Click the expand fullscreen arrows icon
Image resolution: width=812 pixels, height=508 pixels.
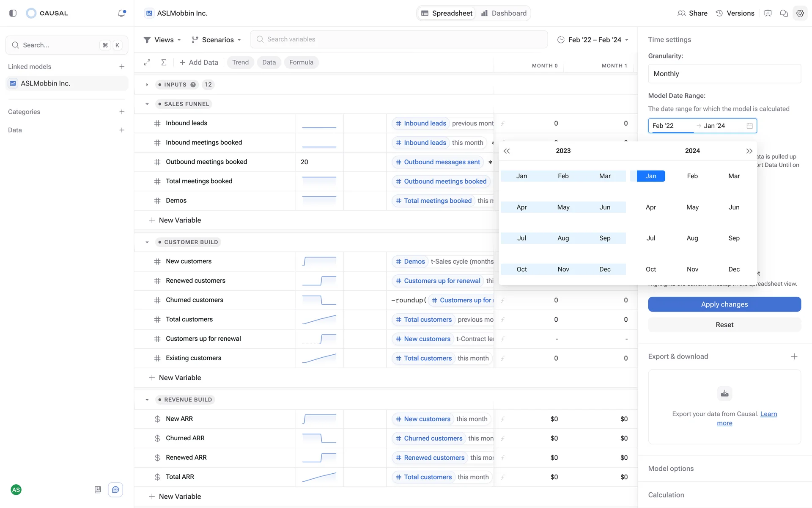(x=147, y=62)
